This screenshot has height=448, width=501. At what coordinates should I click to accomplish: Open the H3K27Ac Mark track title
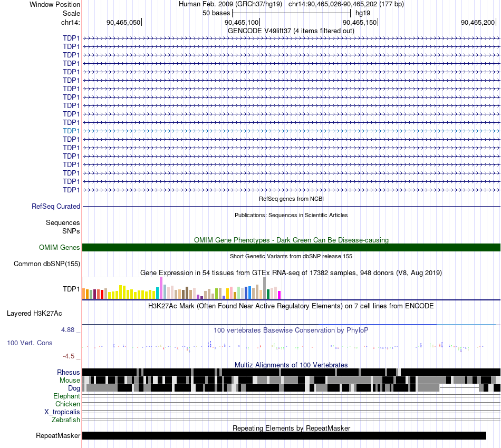pos(291,306)
